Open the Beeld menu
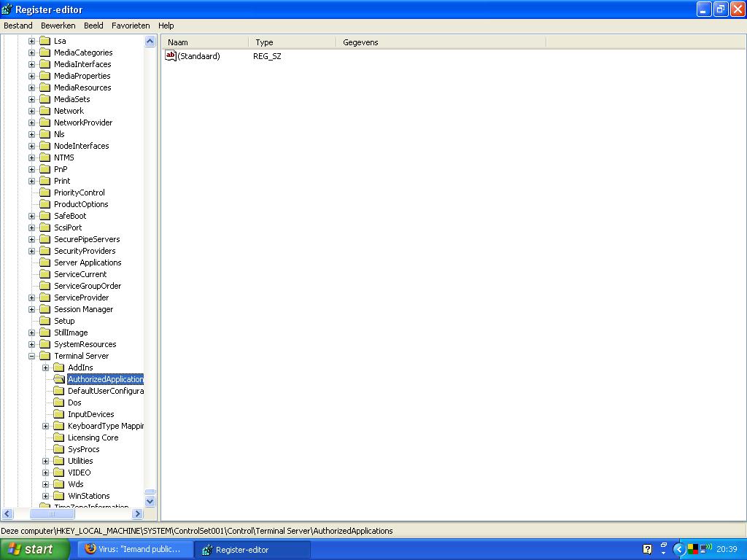Viewport: 747px width, 560px height. (x=93, y=26)
